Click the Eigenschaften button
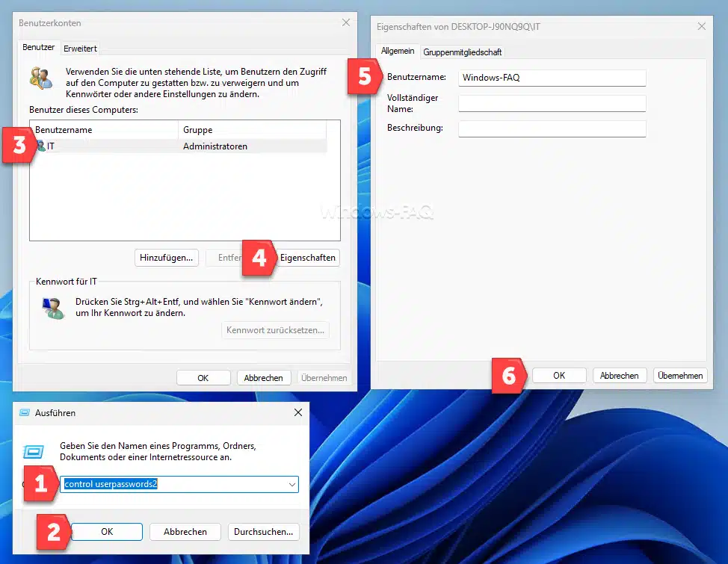The height and width of the screenshot is (564, 728). 307,258
